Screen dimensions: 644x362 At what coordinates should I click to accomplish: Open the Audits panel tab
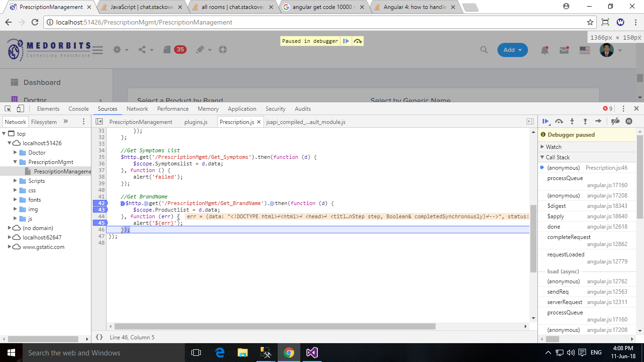(303, 108)
